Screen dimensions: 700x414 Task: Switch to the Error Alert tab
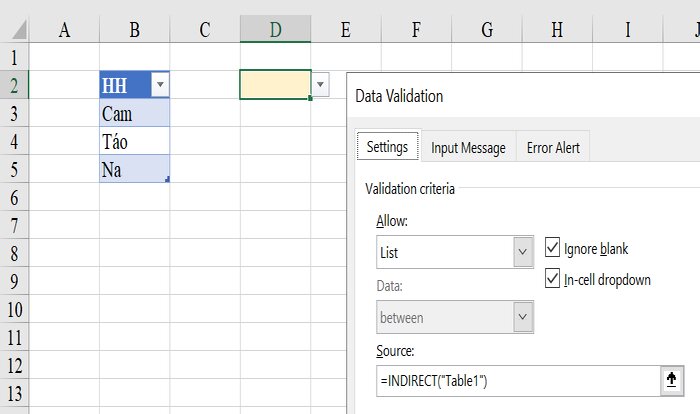(x=553, y=147)
